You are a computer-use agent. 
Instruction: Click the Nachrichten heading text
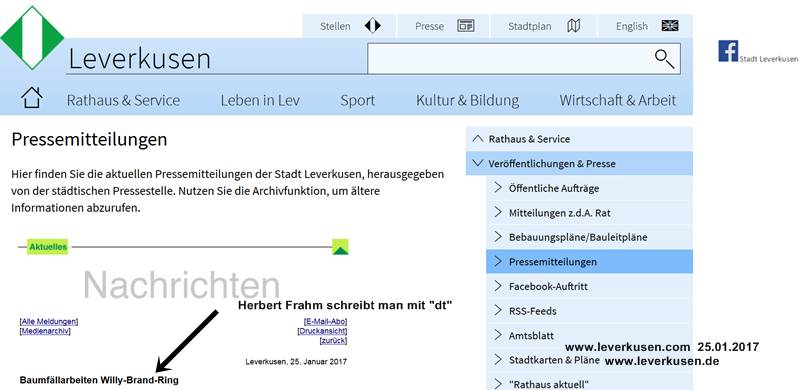pos(182,285)
